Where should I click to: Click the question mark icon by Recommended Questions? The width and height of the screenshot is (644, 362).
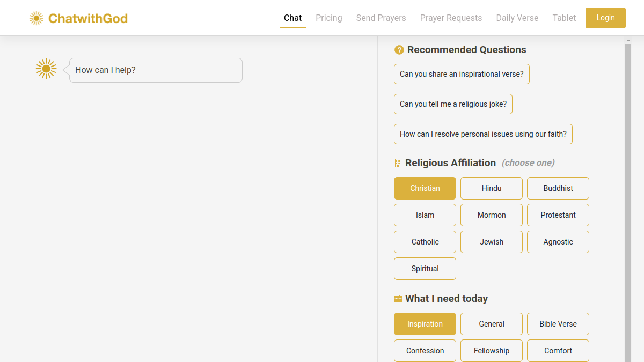pos(399,50)
